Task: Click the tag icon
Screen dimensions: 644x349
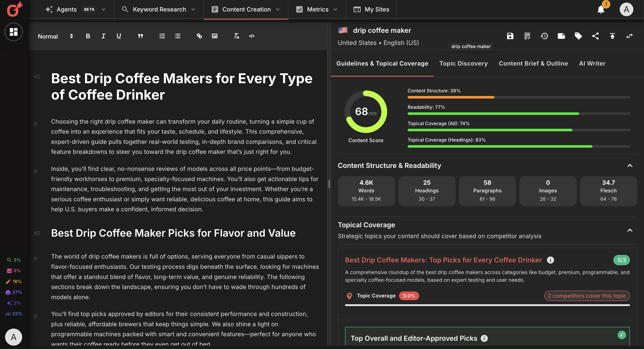Action: [578, 36]
